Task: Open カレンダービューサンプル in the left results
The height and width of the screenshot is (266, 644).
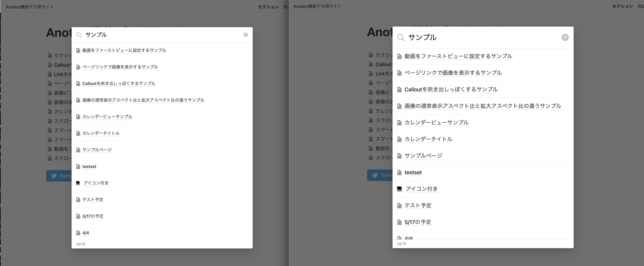Action: (x=107, y=117)
